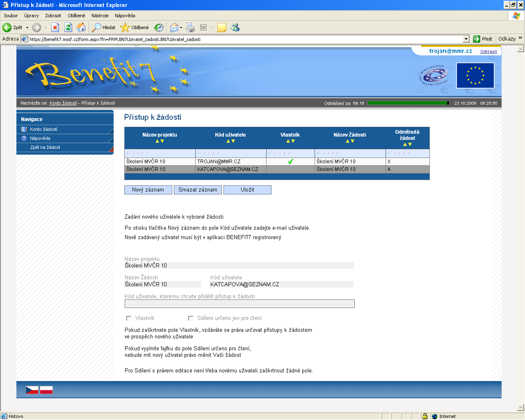The image size is (525, 420).
Task: Open the Forward history dropdown arrow
Action: (x=46, y=27)
